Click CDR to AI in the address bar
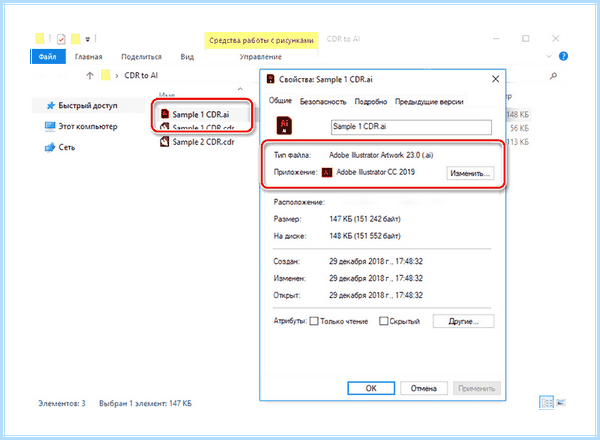The width and height of the screenshot is (600, 440). [x=141, y=75]
